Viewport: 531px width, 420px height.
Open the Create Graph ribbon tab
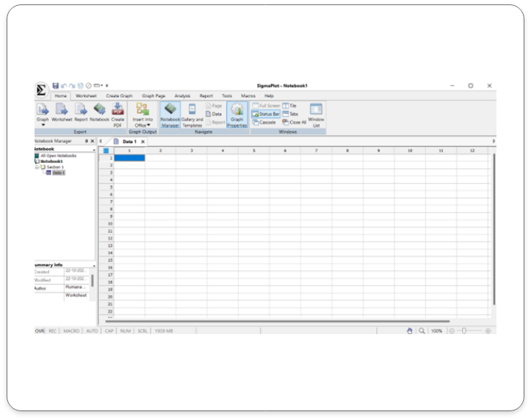tap(119, 95)
